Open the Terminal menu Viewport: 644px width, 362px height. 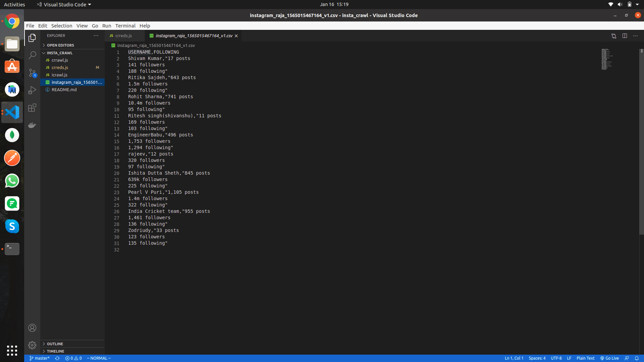coord(125,26)
